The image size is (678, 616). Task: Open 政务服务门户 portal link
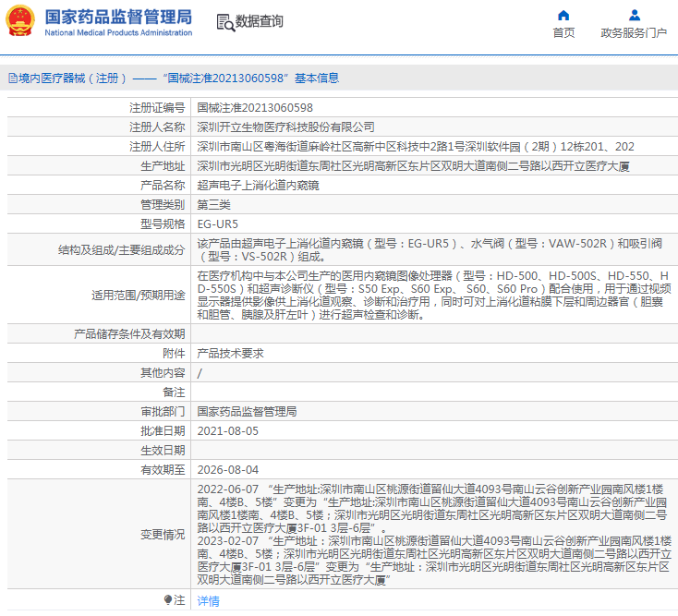(634, 33)
